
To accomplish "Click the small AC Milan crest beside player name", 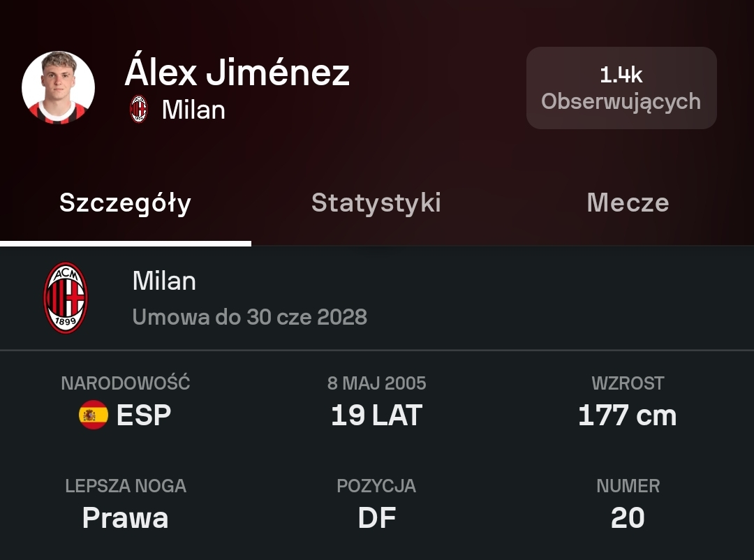I will 139,110.
